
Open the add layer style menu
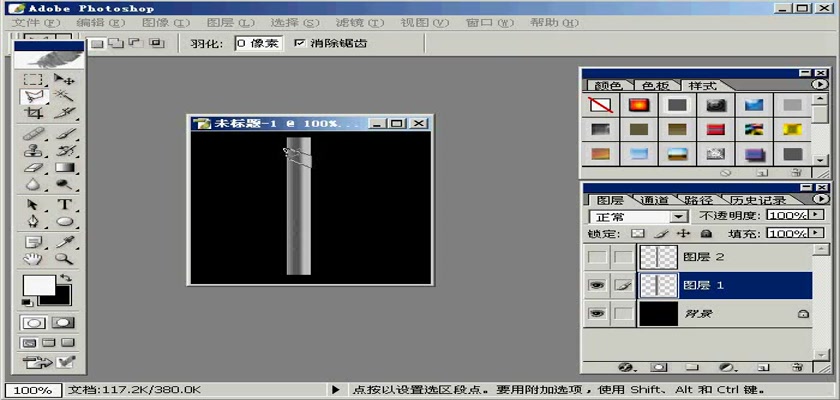click(x=625, y=367)
